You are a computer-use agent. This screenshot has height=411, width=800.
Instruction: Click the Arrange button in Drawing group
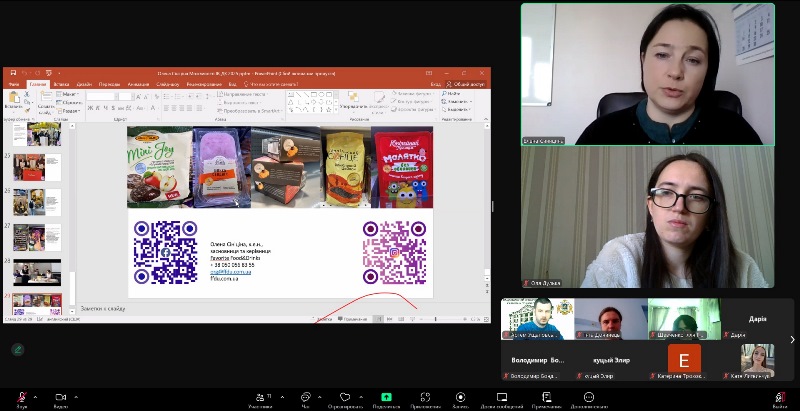click(x=353, y=100)
